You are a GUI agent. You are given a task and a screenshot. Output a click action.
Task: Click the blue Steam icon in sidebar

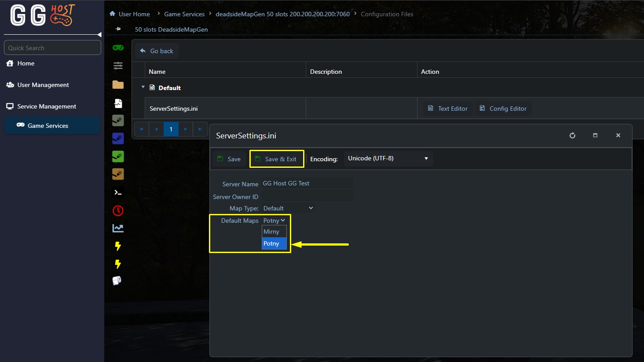[x=118, y=138]
